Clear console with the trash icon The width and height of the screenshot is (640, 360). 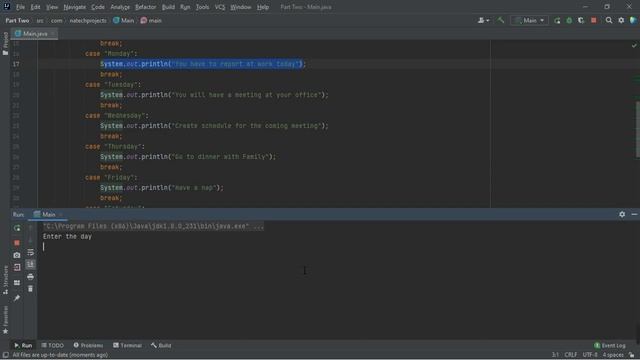coord(31,289)
